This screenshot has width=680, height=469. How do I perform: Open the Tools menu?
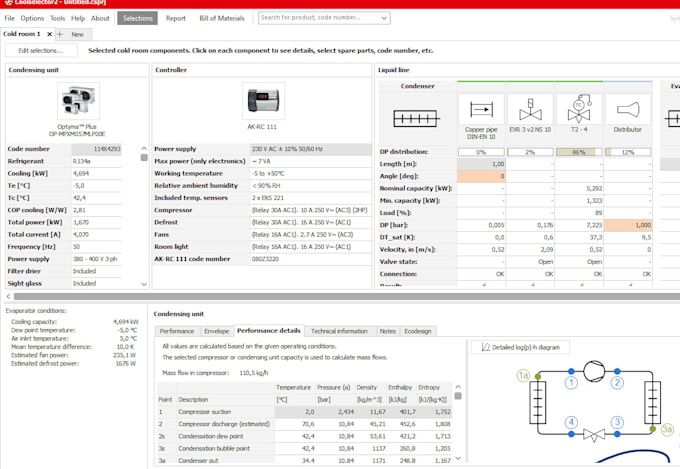pyautogui.click(x=57, y=18)
